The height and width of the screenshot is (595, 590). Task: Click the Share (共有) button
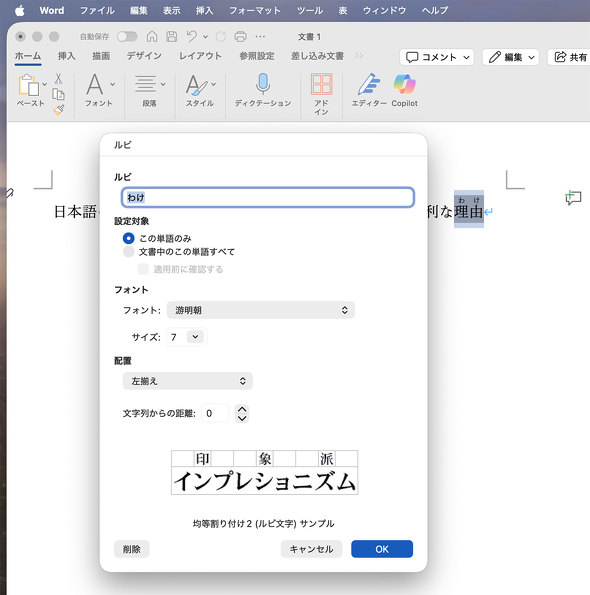(x=570, y=57)
